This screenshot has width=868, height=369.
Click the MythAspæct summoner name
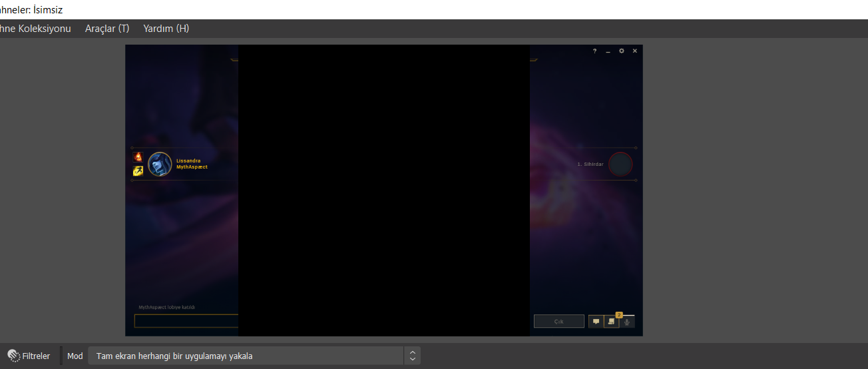tap(192, 167)
